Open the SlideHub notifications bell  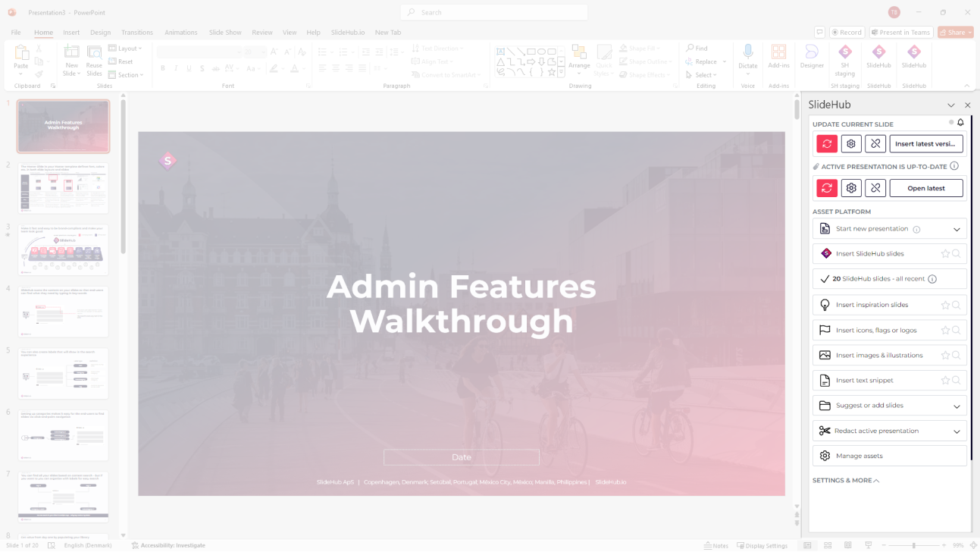tap(960, 122)
